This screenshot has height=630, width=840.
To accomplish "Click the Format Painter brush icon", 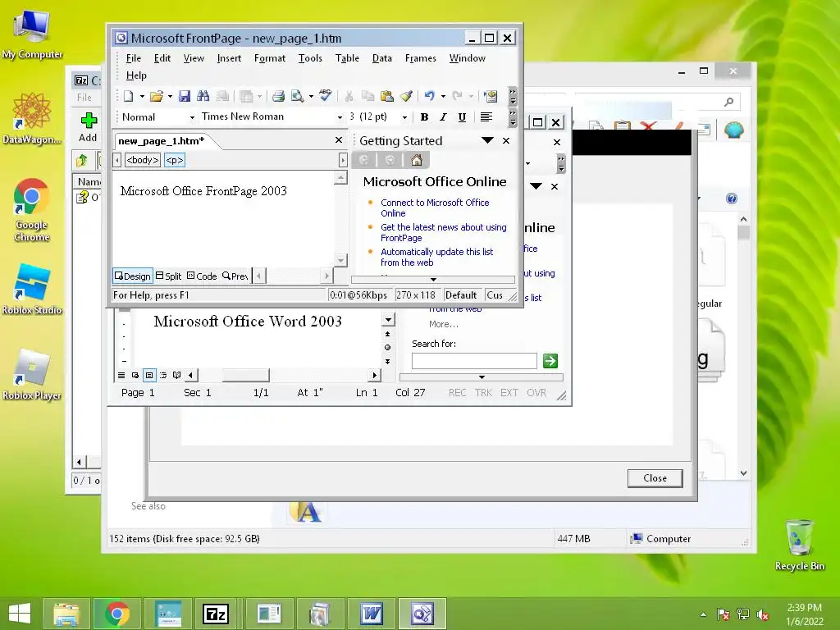I will coord(407,97).
